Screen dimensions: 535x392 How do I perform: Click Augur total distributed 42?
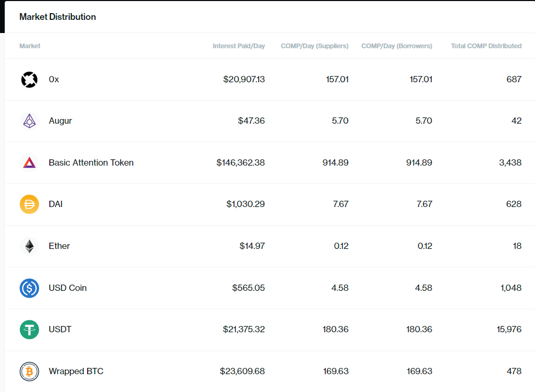tap(517, 121)
